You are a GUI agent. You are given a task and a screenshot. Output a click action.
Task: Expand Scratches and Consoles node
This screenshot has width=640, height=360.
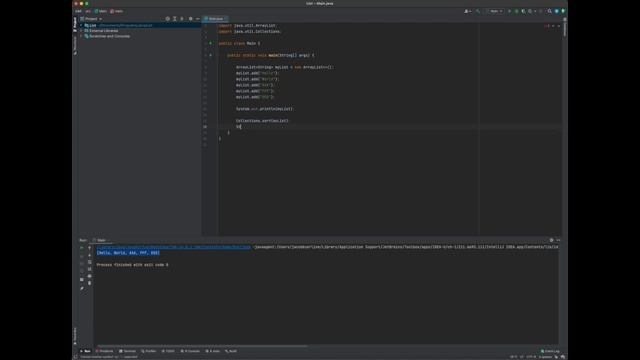click(x=81, y=36)
